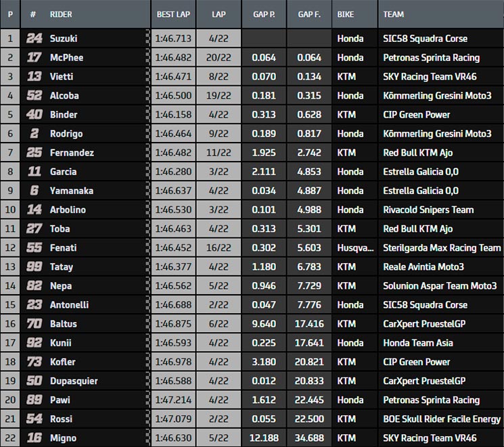Screen dimensions: 504x447
Task: Open rider name Fernandez
Action: pos(72,153)
